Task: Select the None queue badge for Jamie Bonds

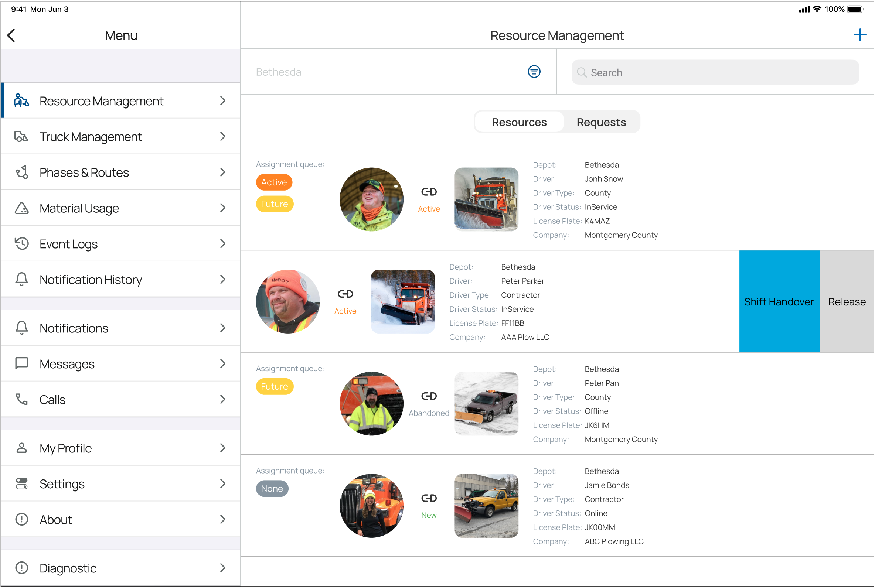Action: click(272, 489)
